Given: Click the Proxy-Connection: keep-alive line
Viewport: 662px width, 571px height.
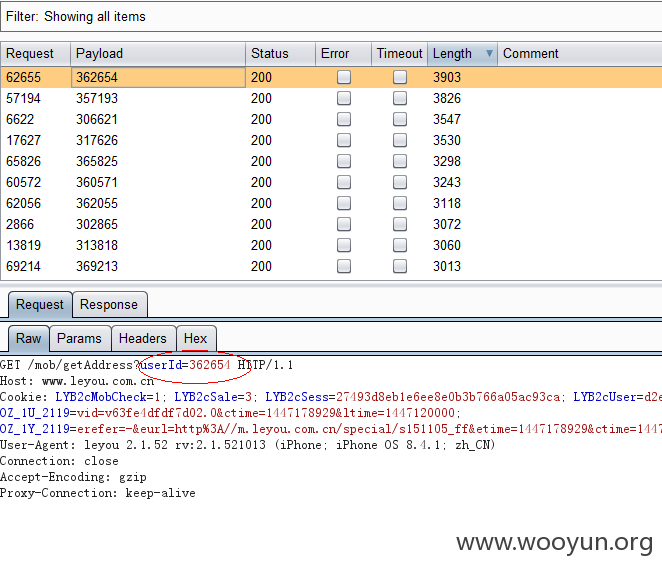Looking at the screenshot, I should tap(98, 493).
